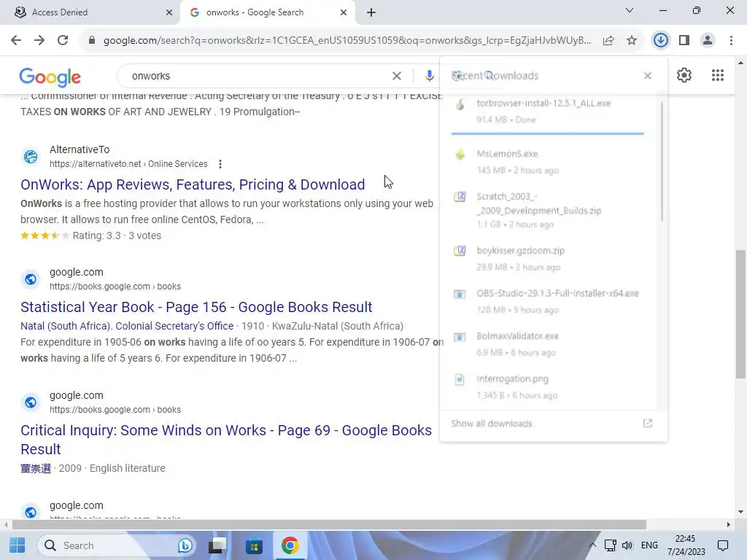Open Statistical Year Book Page 156 result
This screenshot has width=747, height=560.
point(196,307)
